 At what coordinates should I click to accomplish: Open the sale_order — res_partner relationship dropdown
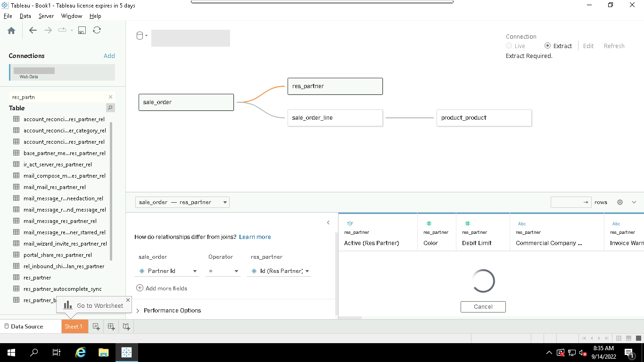pyautogui.click(x=182, y=202)
